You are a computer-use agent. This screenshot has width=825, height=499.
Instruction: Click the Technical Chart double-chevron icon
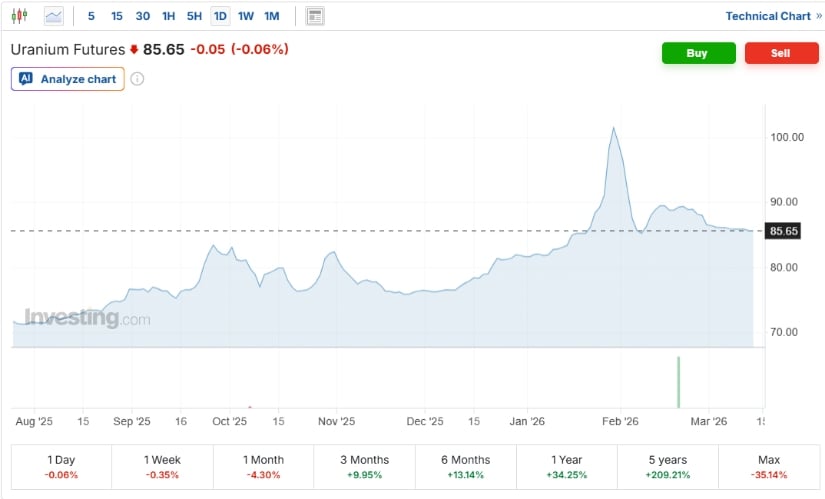pyautogui.click(x=819, y=16)
